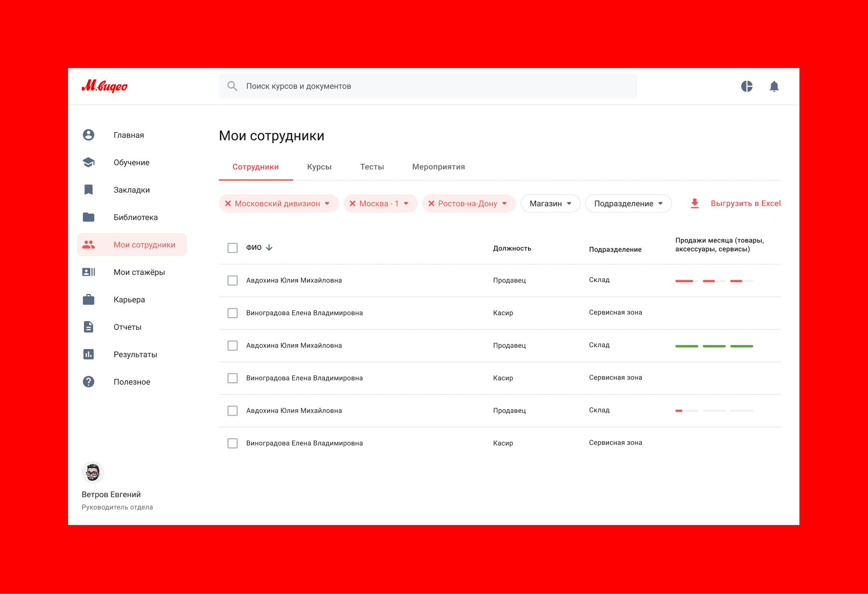The height and width of the screenshot is (594, 868).
Task: Open the Мероприятия tab
Action: coord(438,167)
